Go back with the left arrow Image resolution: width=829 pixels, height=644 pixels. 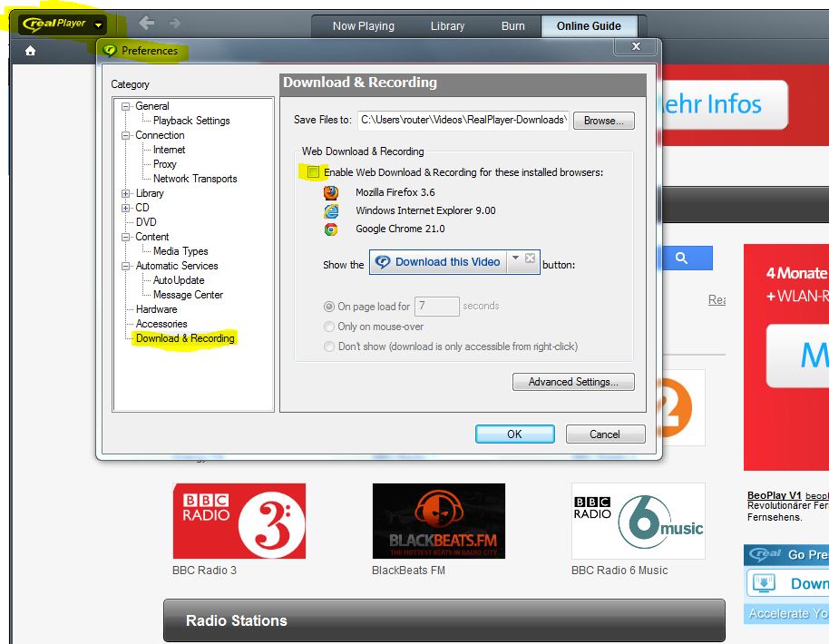coord(146,23)
